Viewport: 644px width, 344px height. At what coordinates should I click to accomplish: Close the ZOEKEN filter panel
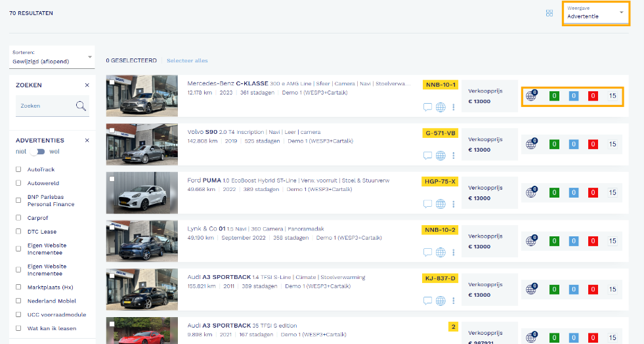pyautogui.click(x=87, y=85)
